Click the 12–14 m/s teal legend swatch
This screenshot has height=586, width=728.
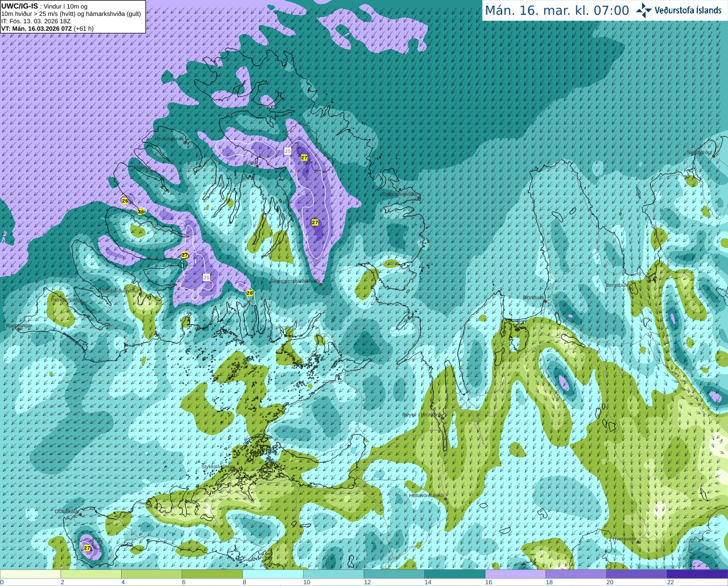pyautogui.click(x=394, y=573)
